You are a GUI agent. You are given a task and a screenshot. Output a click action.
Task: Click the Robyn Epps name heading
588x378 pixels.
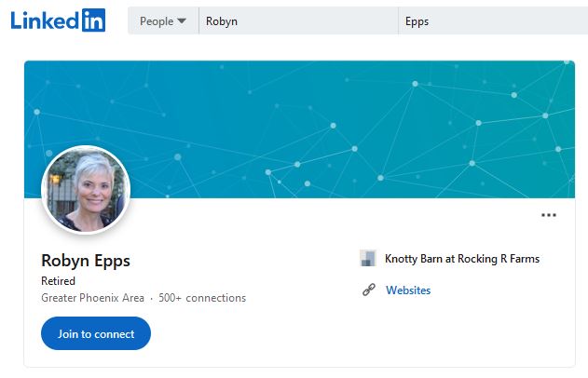[86, 261]
